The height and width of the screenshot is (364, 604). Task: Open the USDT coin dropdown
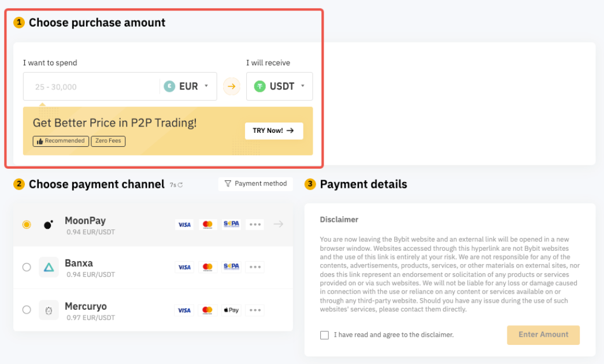280,87
